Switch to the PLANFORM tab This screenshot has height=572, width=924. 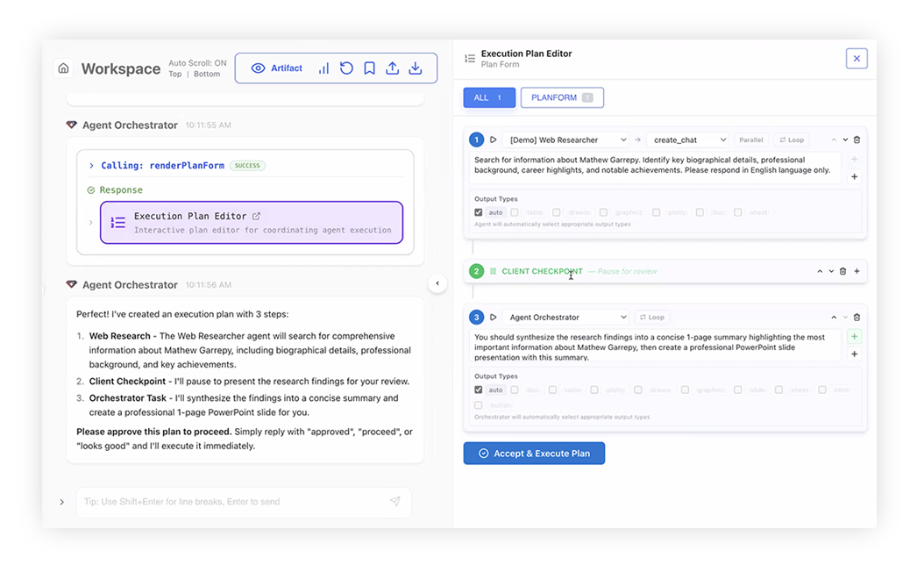click(x=561, y=97)
